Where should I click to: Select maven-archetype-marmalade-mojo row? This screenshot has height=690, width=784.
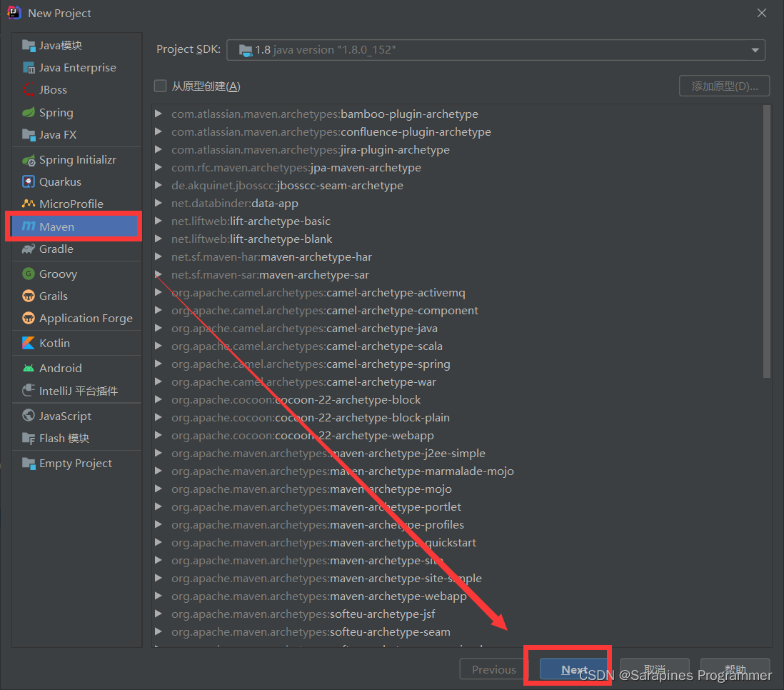click(458, 471)
